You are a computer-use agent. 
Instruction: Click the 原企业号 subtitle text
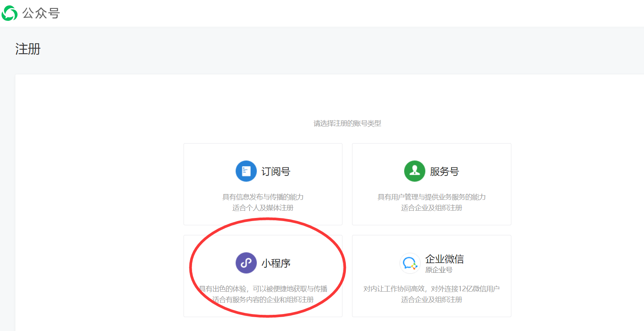438,270
